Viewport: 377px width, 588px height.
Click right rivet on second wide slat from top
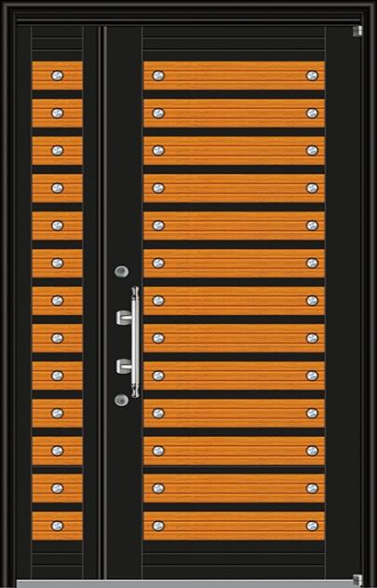pyautogui.click(x=312, y=114)
